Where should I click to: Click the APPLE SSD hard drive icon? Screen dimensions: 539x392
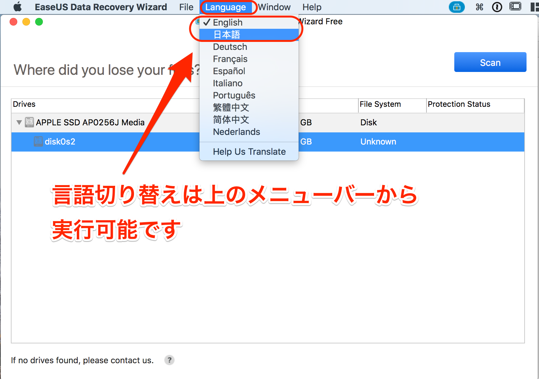(29, 122)
